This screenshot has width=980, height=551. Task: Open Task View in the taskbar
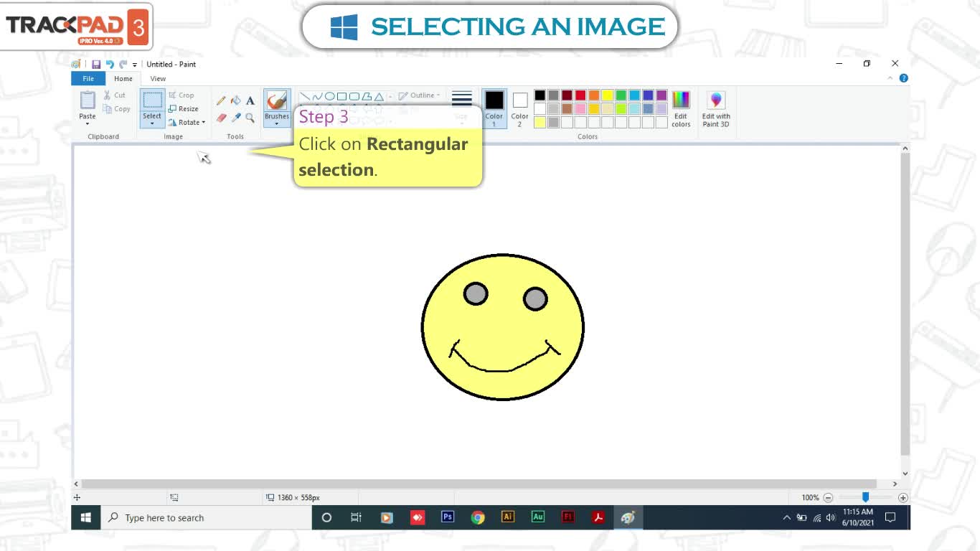tap(356, 517)
